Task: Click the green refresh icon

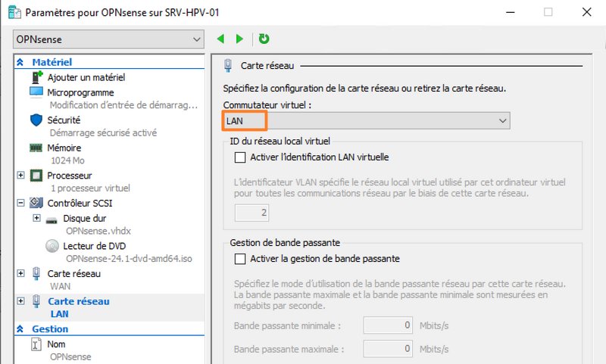Action: pyautogui.click(x=264, y=39)
